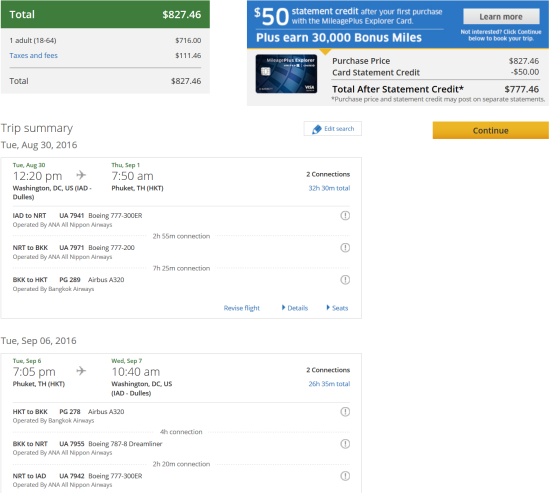
Task: Click the 2h 55m connection label
Action: click(181, 236)
